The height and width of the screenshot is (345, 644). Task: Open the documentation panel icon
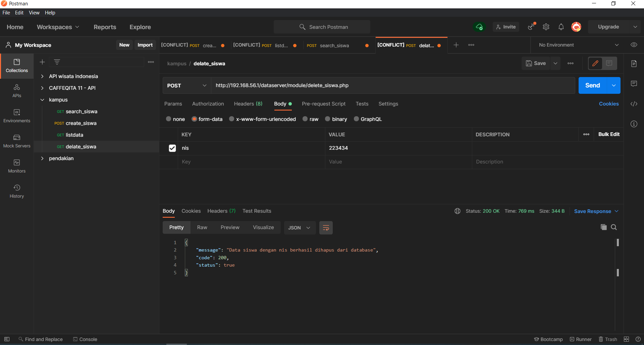click(x=634, y=64)
